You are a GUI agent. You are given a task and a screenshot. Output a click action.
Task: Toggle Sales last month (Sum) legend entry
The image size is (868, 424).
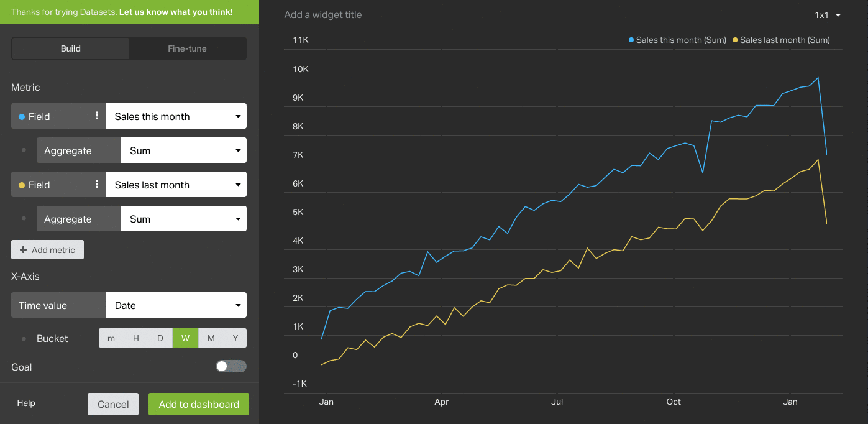781,40
